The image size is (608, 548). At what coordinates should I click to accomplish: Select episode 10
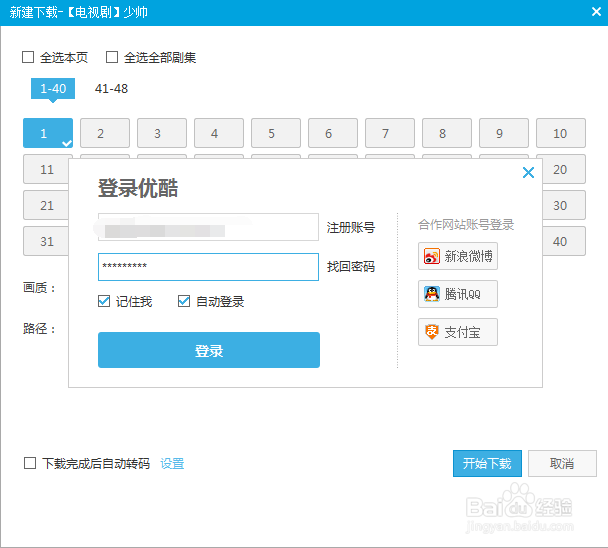[x=561, y=133]
